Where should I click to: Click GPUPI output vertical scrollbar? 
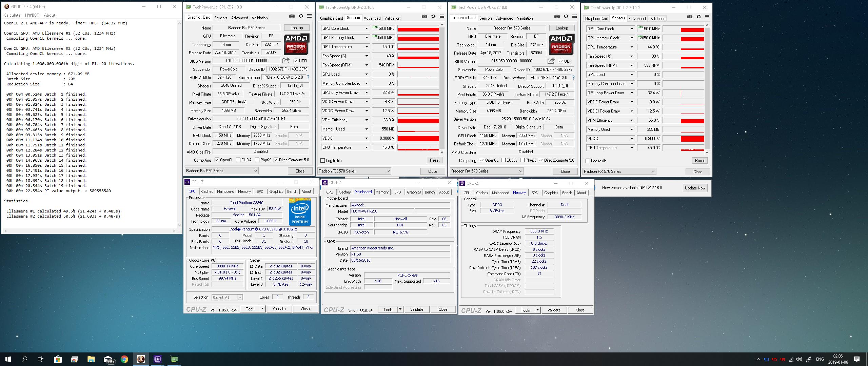[179, 124]
